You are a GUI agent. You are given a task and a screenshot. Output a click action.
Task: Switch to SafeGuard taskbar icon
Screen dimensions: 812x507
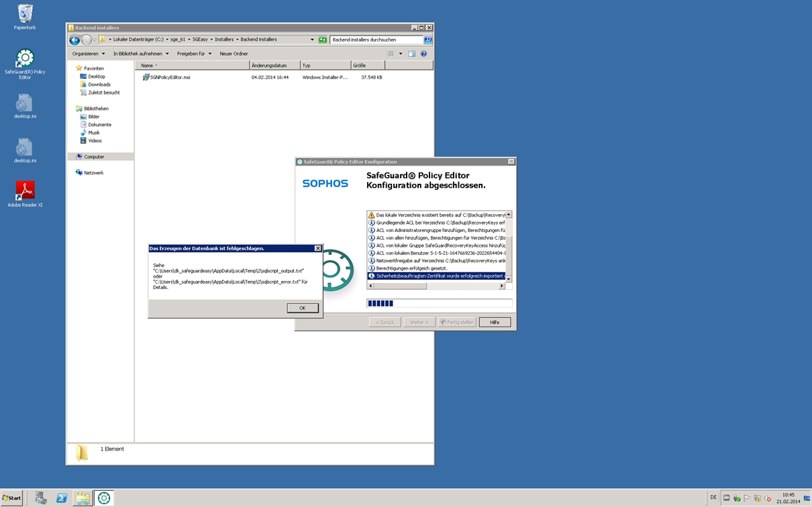(x=104, y=498)
